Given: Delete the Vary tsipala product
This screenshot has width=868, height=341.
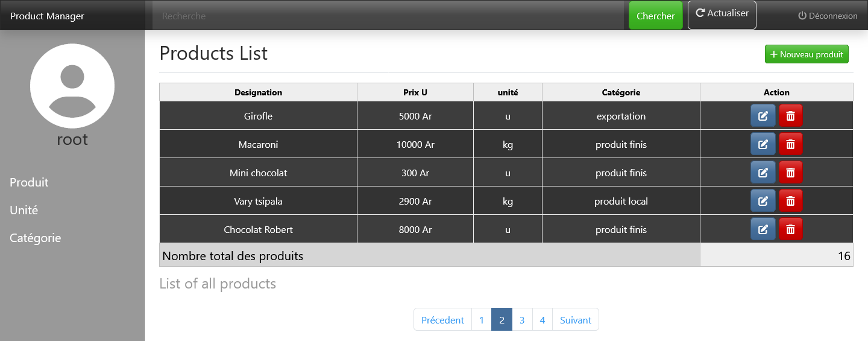Looking at the screenshot, I should click(790, 201).
